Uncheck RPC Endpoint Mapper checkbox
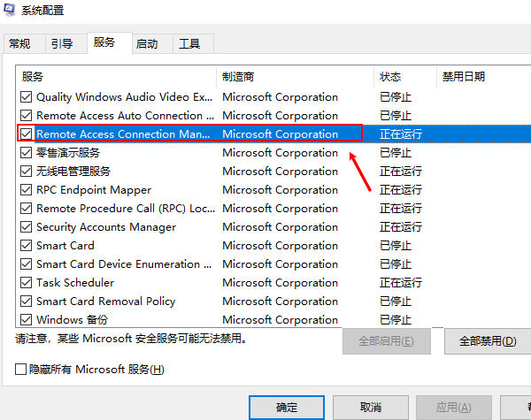Viewport: 531px width, 420px height. click(x=27, y=190)
